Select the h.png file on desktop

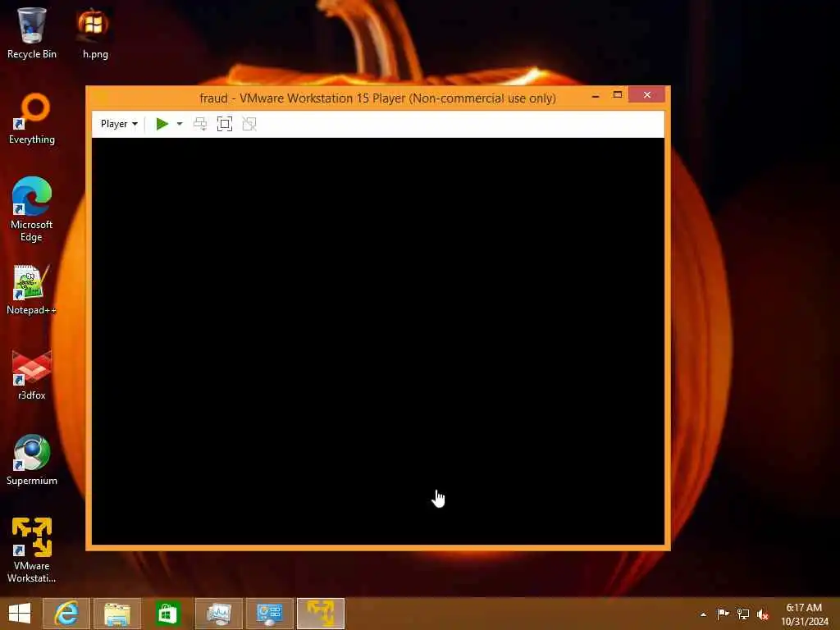pos(95,33)
